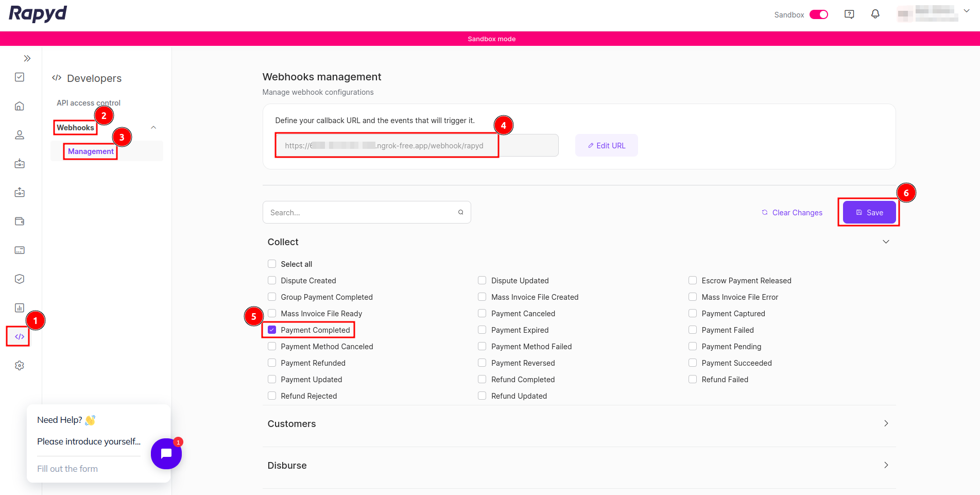Enable the Payment Failed checkbox
980x495 pixels.
(693, 330)
